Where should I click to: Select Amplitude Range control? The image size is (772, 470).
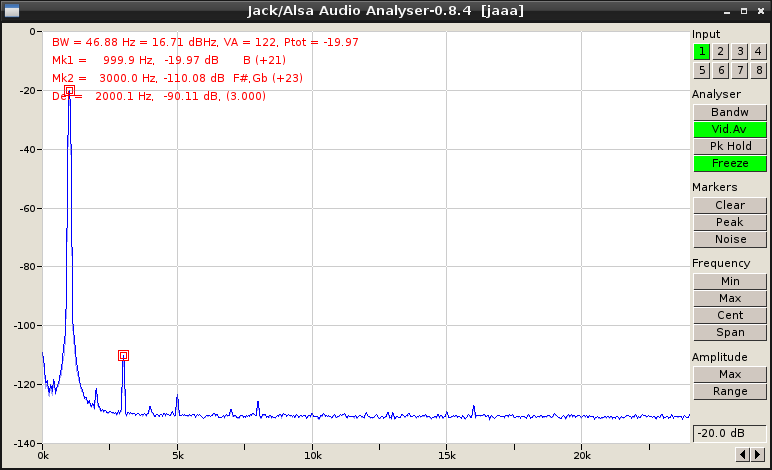730,391
